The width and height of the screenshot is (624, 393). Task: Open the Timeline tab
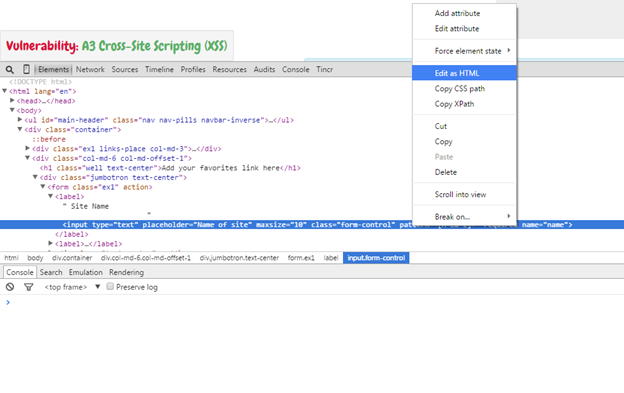click(x=159, y=69)
